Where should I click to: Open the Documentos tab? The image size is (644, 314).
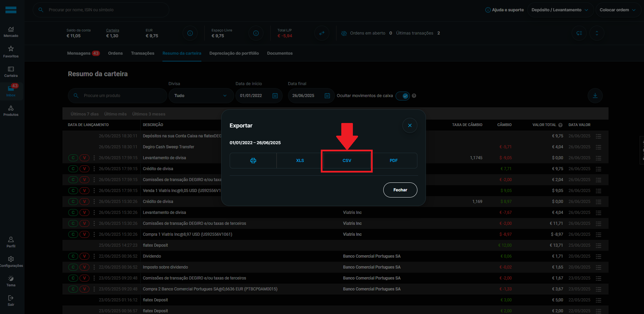point(280,53)
